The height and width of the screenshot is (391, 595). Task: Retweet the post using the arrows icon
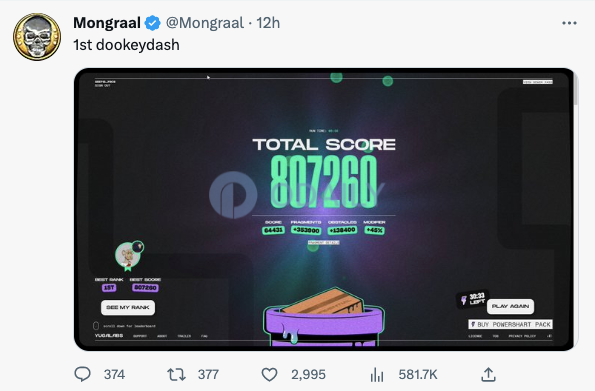(x=176, y=375)
